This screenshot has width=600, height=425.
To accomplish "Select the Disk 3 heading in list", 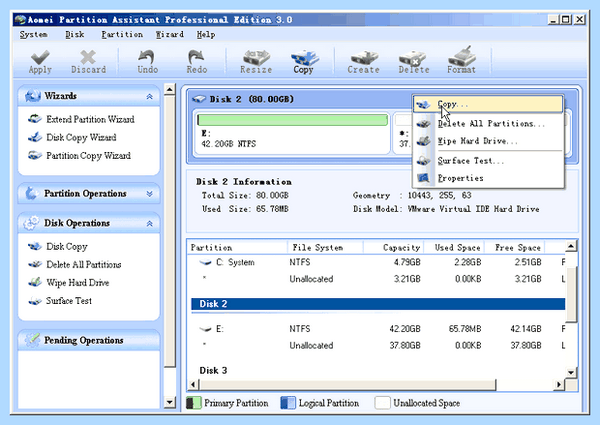I will point(213,370).
